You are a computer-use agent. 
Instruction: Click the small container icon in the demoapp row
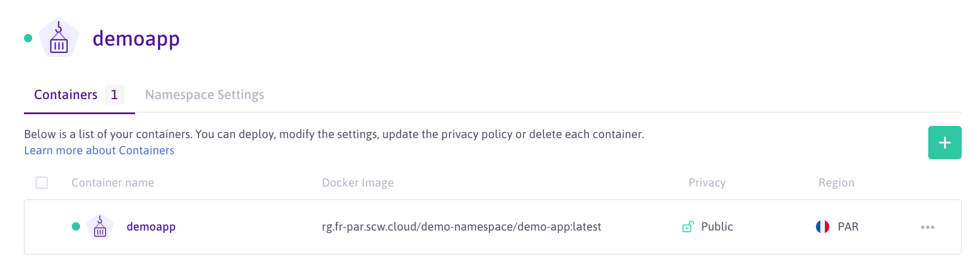(100, 227)
